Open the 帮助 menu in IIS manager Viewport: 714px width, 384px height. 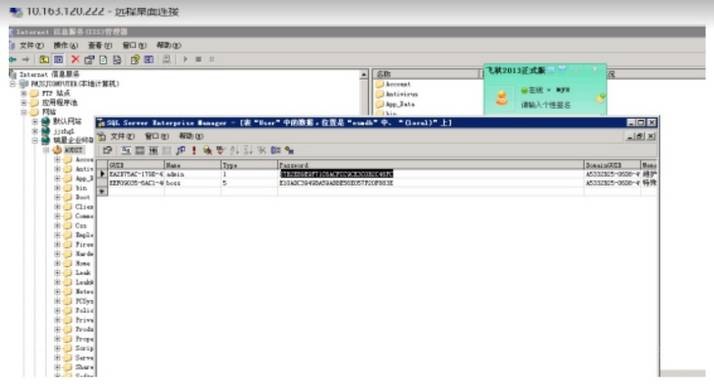tap(168, 45)
